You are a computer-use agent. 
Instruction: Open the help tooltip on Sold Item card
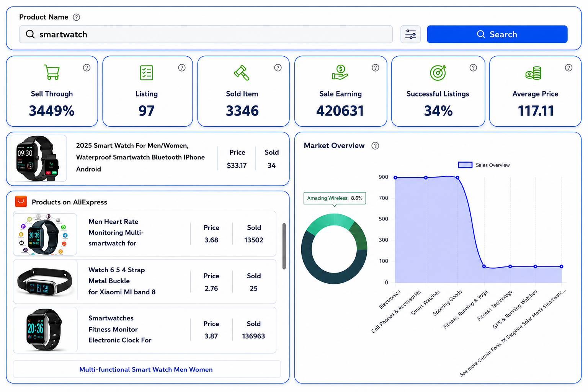point(278,68)
